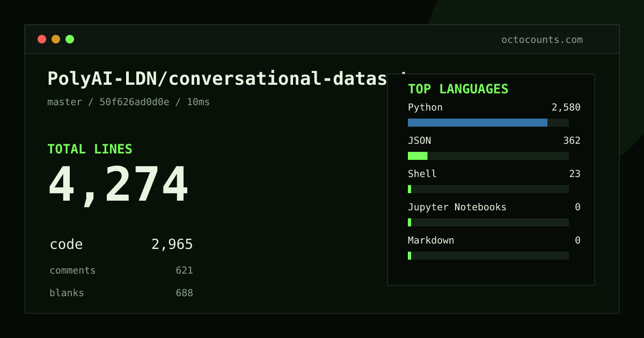Click the 2,580 Python line count
The height and width of the screenshot is (338, 644).
point(566,107)
